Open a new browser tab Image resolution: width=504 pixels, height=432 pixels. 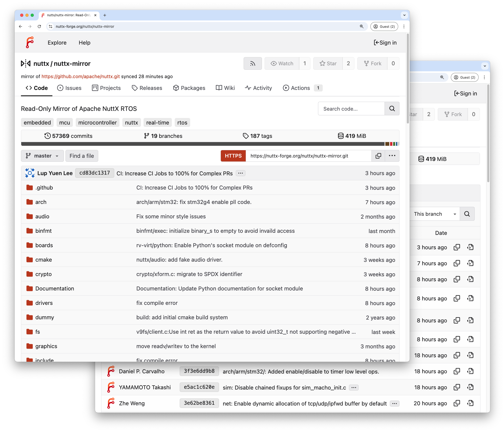coord(105,15)
